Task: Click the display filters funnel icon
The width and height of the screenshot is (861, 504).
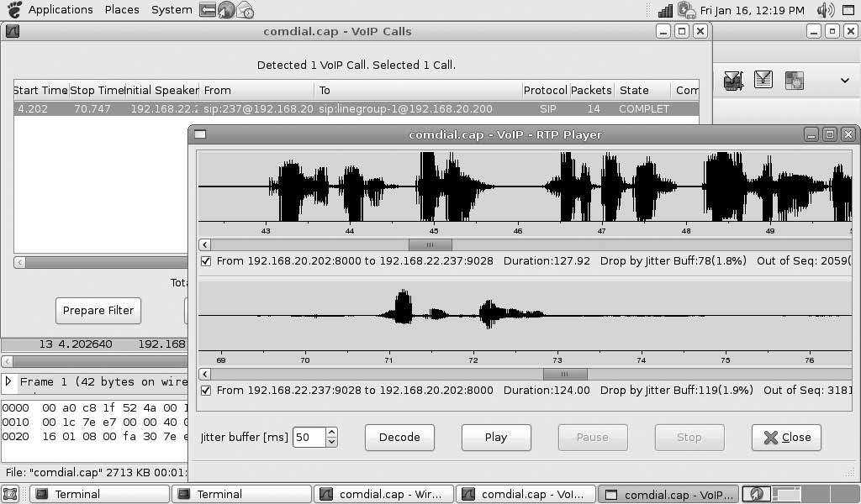Action: (763, 80)
